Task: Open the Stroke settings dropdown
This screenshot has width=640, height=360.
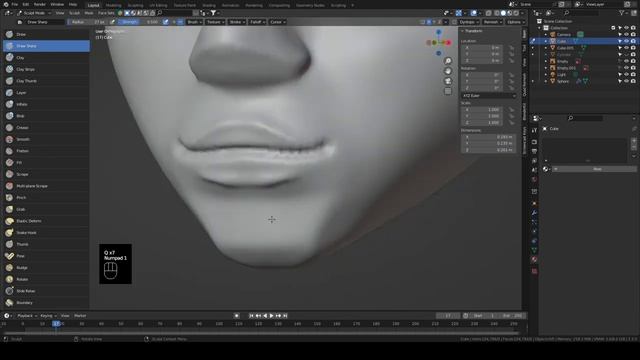Action: tap(237, 22)
